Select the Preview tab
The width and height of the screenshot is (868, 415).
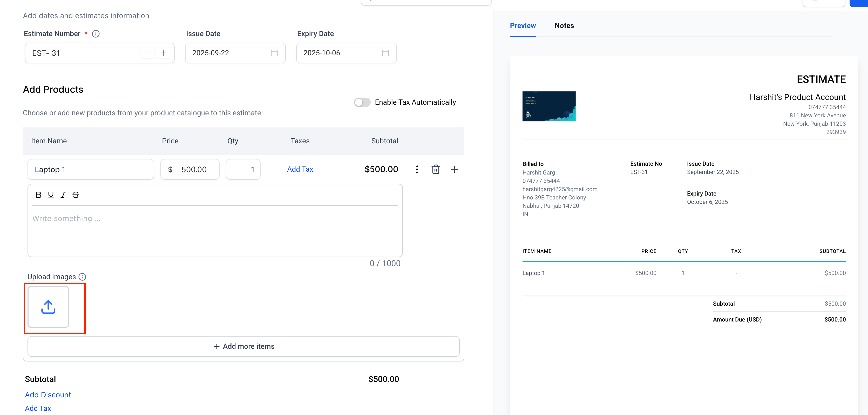[x=523, y=26]
